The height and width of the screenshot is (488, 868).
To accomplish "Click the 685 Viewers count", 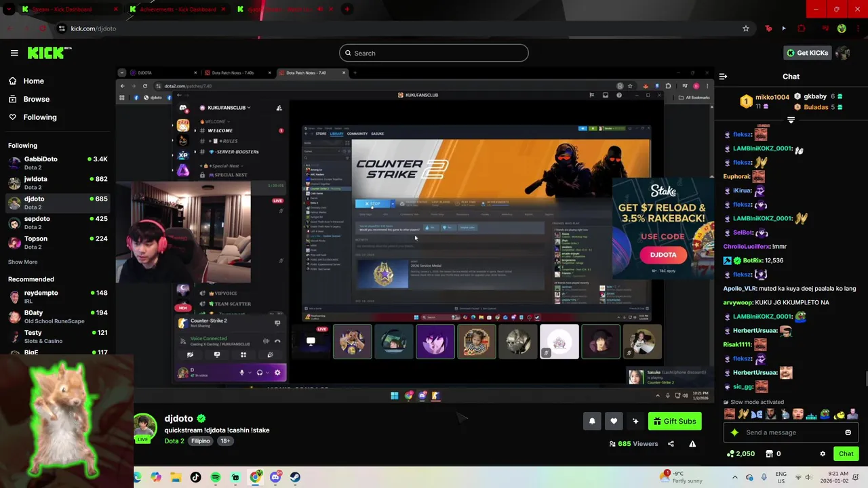I will pyautogui.click(x=634, y=444).
